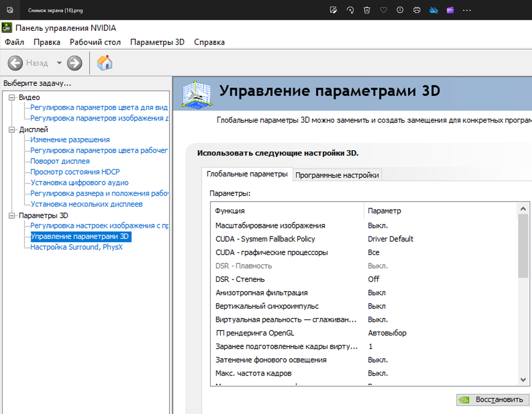Select Виртуальная реальность — сглаживание row

pyautogui.click(x=364, y=319)
